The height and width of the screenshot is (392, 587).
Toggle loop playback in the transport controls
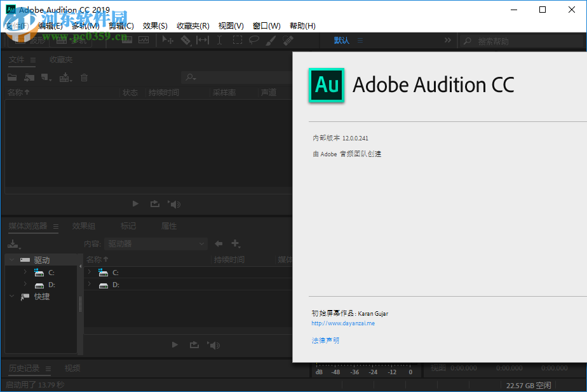154,203
